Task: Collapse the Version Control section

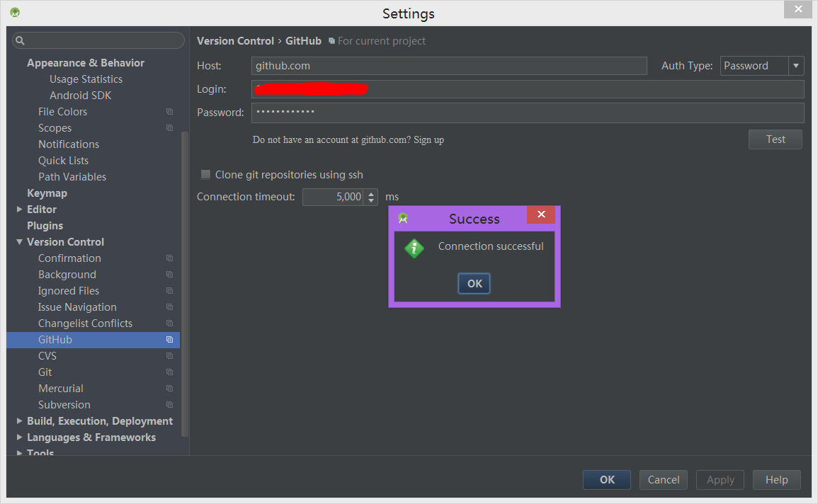Action: 19,242
